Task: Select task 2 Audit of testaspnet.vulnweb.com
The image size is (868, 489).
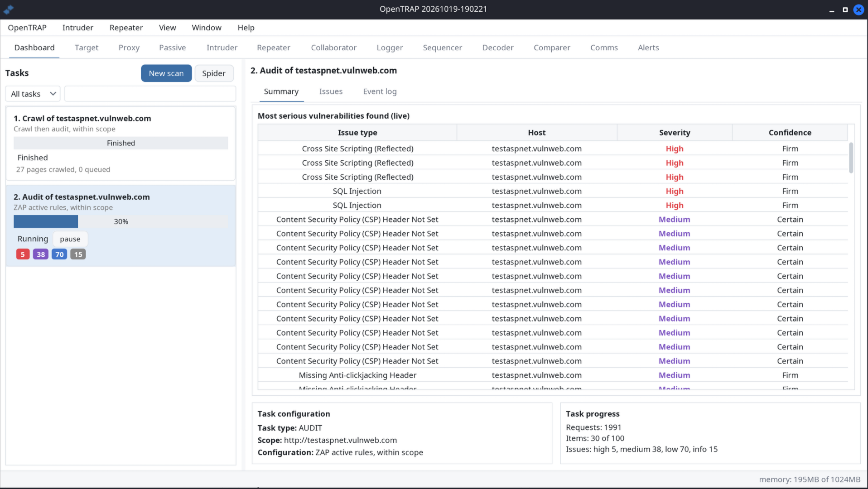Action: (121, 225)
